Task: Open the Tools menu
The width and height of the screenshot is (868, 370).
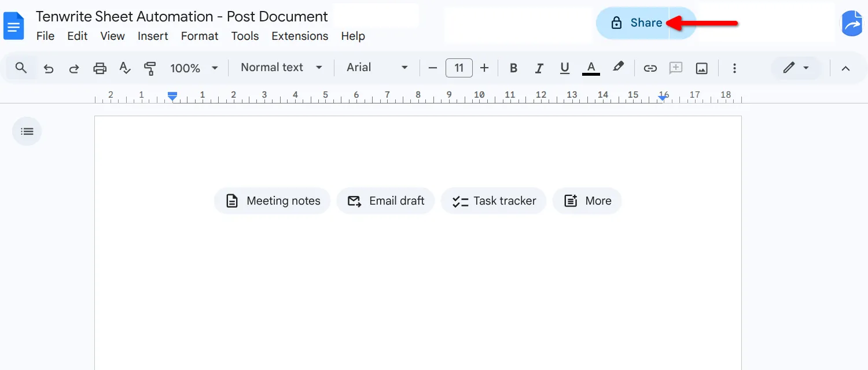Action: point(245,36)
